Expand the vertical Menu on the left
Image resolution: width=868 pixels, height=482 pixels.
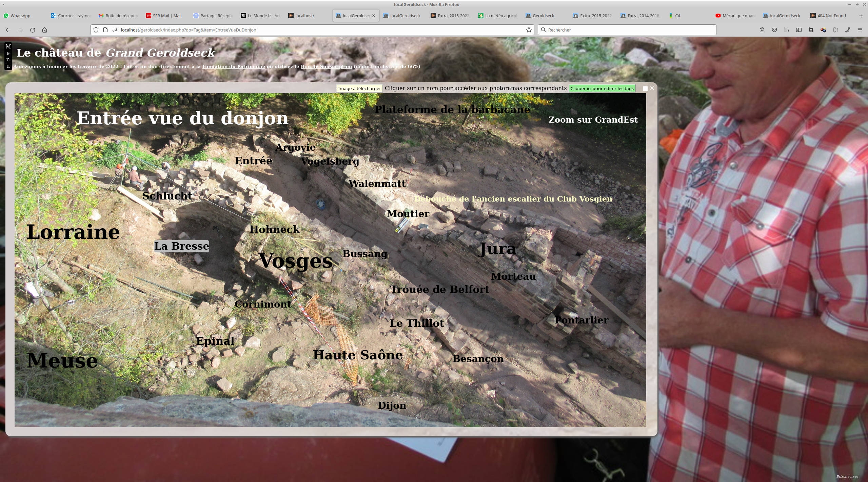pos(8,56)
